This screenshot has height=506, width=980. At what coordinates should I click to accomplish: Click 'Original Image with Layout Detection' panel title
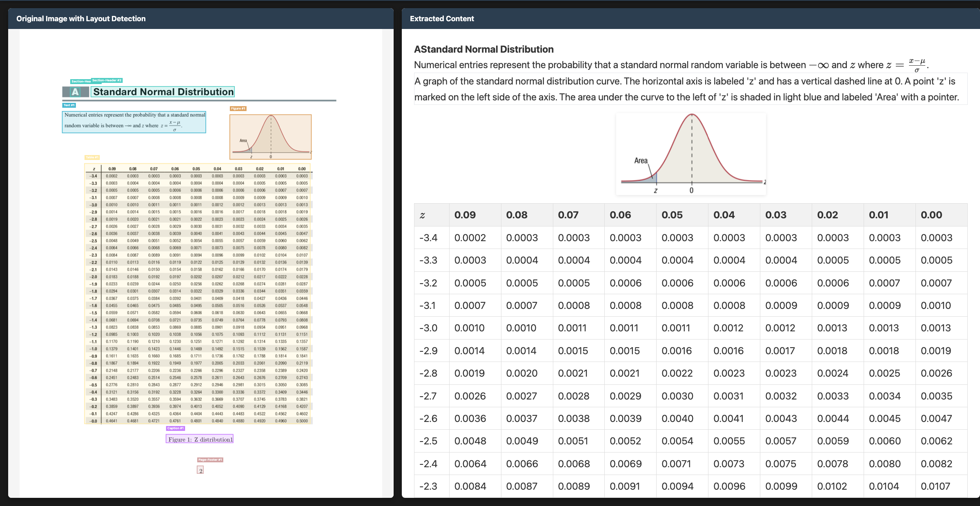(81, 19)
